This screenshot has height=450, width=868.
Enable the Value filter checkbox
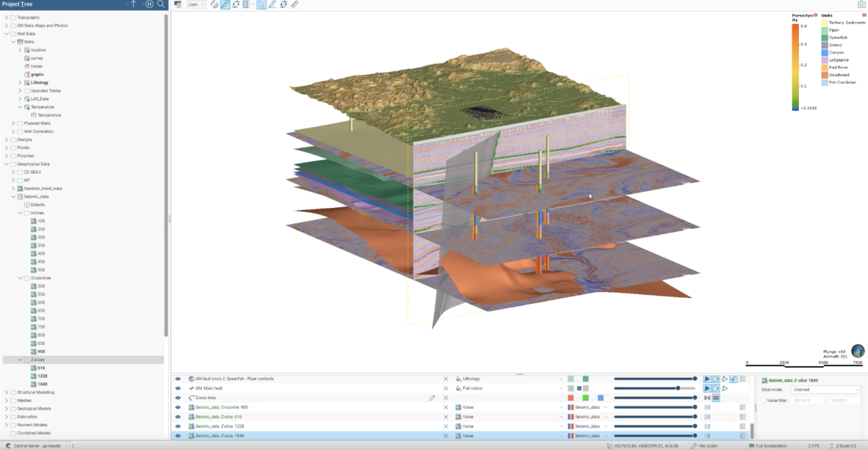pyautogui.click(x=763, y=400)
